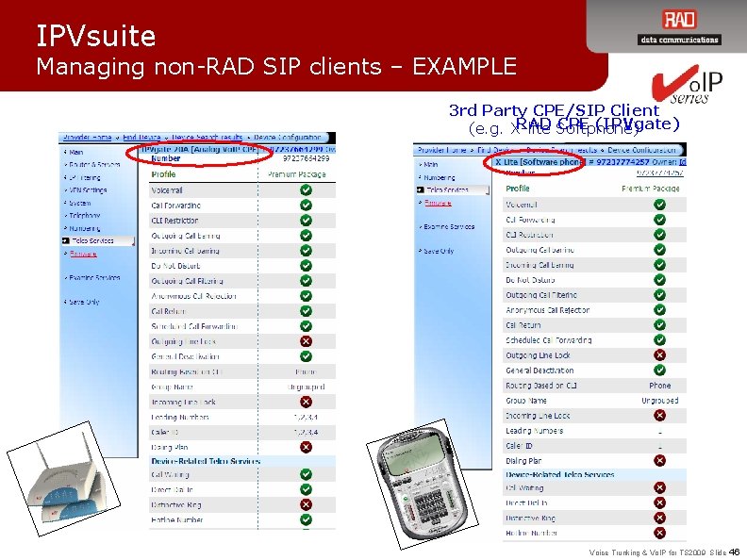Click Dialing Plan red cross in IPVgate panel
This screenshot has width=747, height=560.
click(x=306, y=447)
